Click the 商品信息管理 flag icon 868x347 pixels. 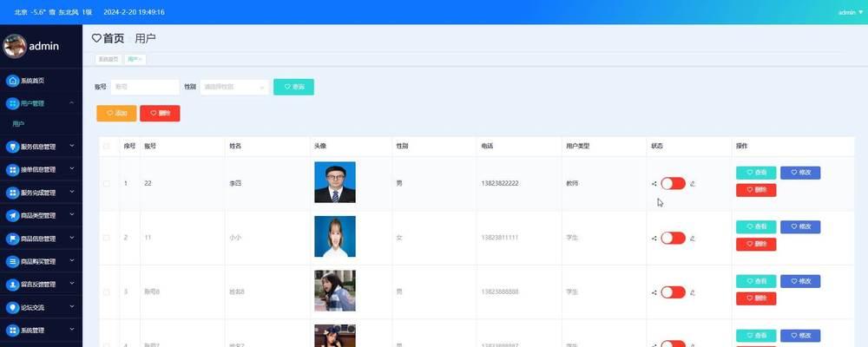coord(13,239)
